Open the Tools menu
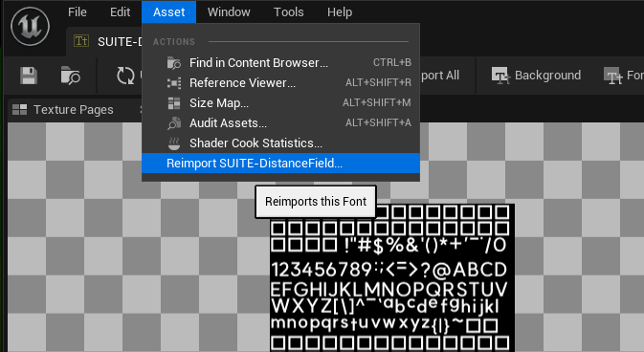The height and width of the screenshot is (352, 644). click(289, 11)
